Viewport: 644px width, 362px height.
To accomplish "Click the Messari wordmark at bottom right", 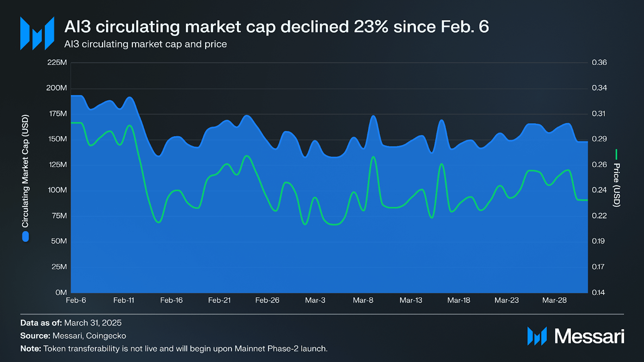I will click(589, 336).
